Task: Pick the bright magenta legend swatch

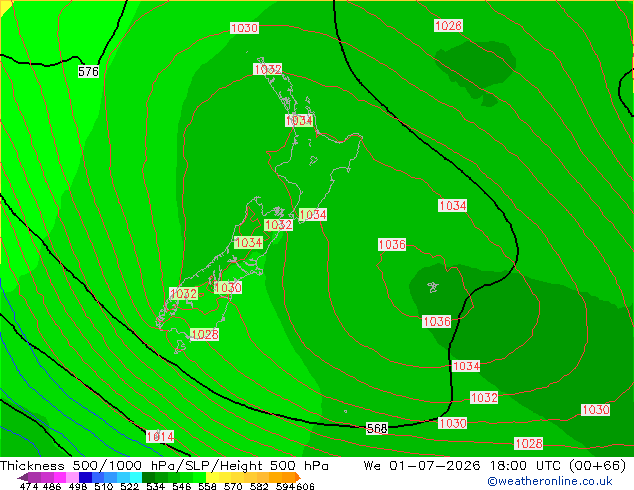Action: point(60,477)
